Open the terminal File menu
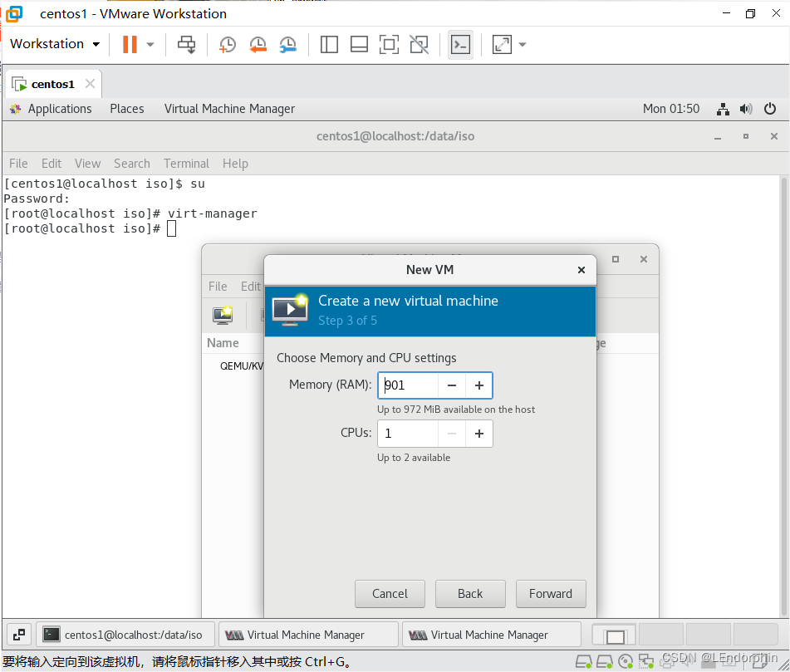Viewport: 790px width, 672px height. (18, 164)
